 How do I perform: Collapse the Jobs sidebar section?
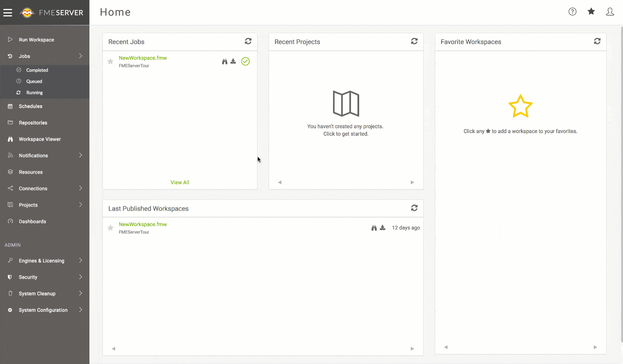80,56
